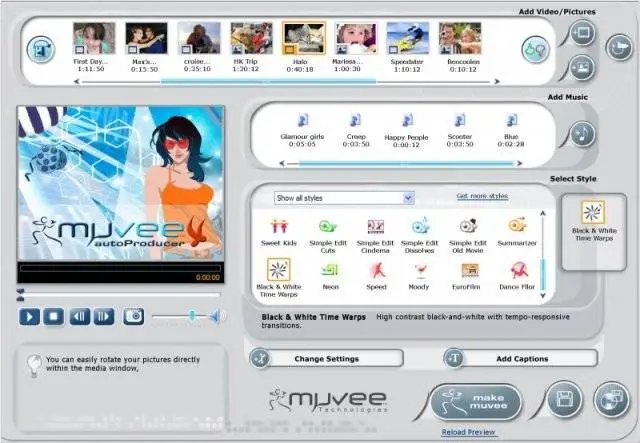Click selected style preview box on right
The width and height of the screenshot is (640, 443).
(594, 232)
